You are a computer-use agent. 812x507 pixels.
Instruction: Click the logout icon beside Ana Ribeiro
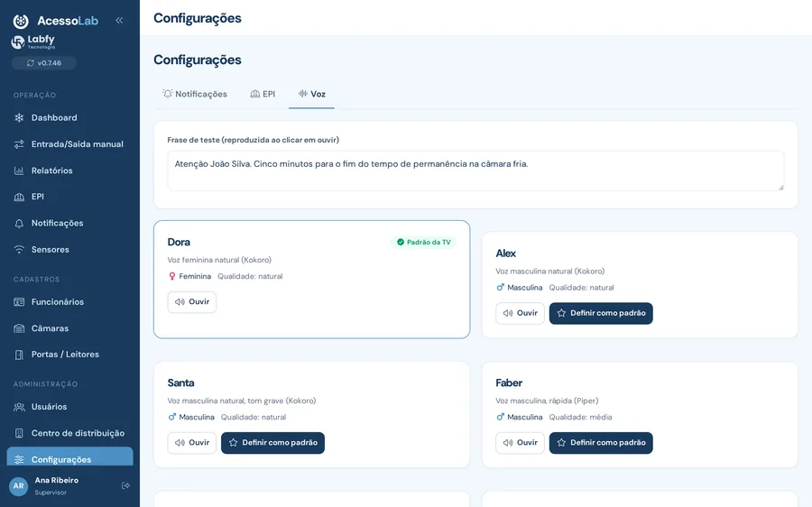[125, 485]
